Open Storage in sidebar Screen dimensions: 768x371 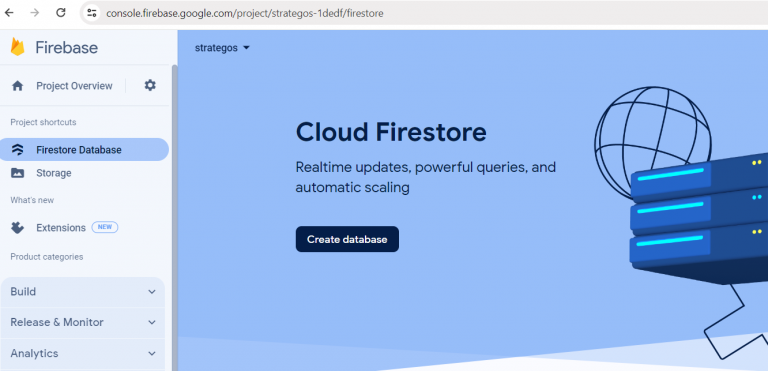coord(53,173)
